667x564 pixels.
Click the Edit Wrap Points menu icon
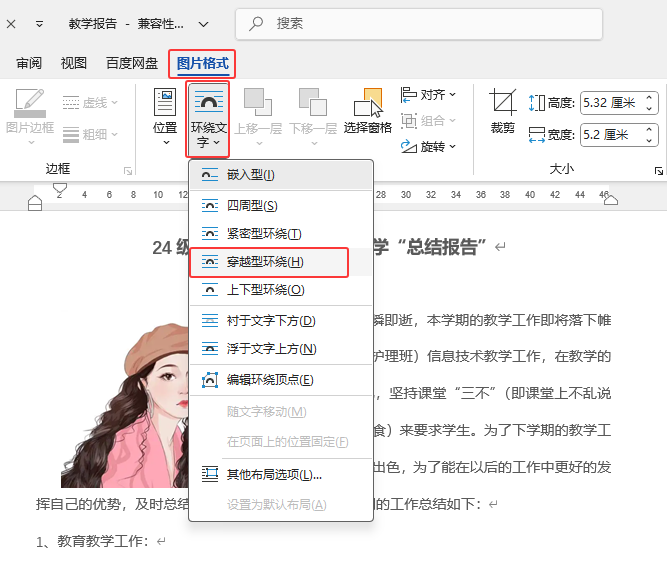pyautogui.click(x=210, y=380)
